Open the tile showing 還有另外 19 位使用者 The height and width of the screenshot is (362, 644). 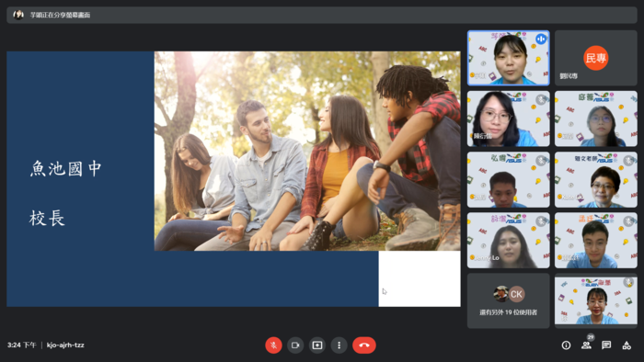point(509,301)
